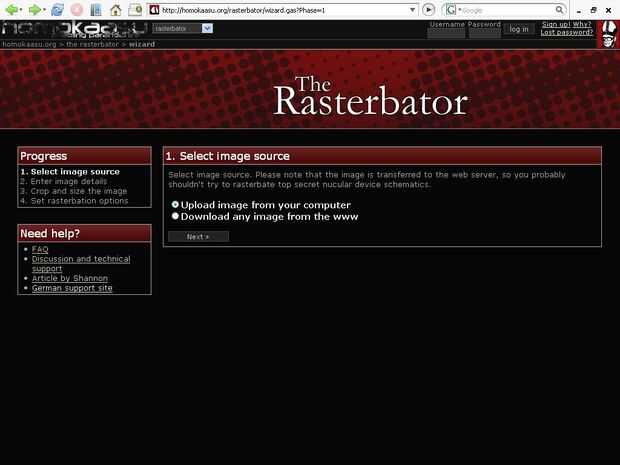Go to the home page icon
620x465 pixels.
115,10
